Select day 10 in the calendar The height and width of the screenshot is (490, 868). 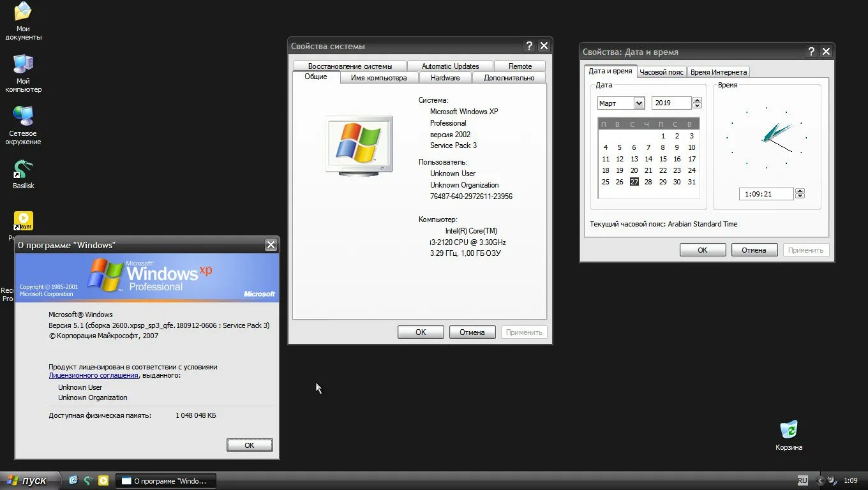(x=692, y=147)
